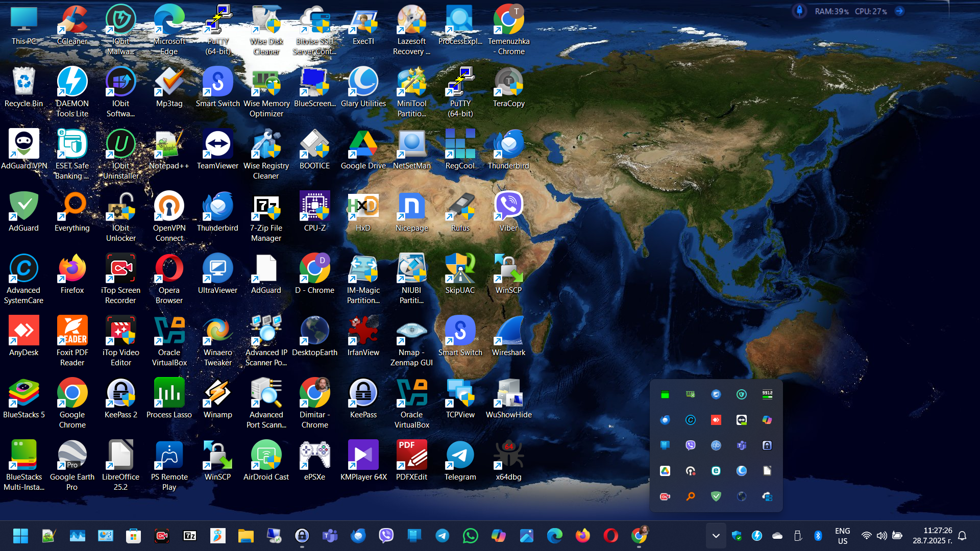
Task: Open the 7-Zip File Manager shortcut
Action: click(x=266, y=217)
